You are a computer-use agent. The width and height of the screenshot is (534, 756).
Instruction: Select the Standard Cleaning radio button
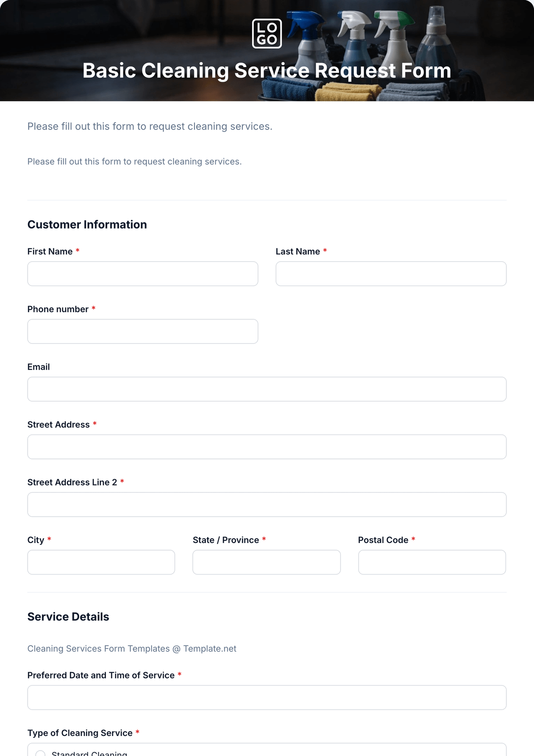40,753
